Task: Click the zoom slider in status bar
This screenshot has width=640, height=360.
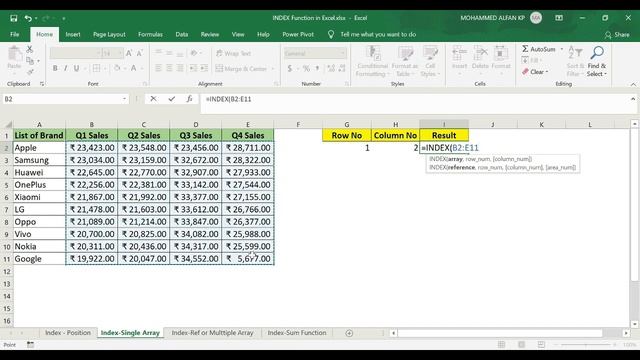Action: tap(585, 345)
